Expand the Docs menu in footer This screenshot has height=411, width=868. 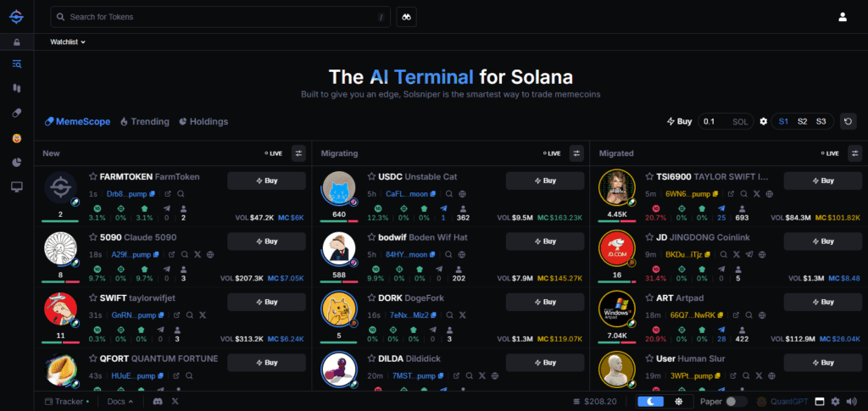pos(120,401)
